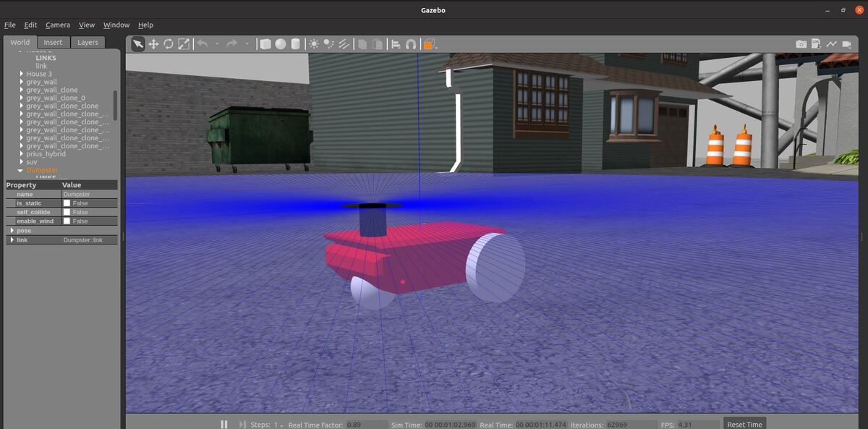This screenshot has width=868, height=429.
Task: Expand the suv model in the tree
Action: coord(20,161)
